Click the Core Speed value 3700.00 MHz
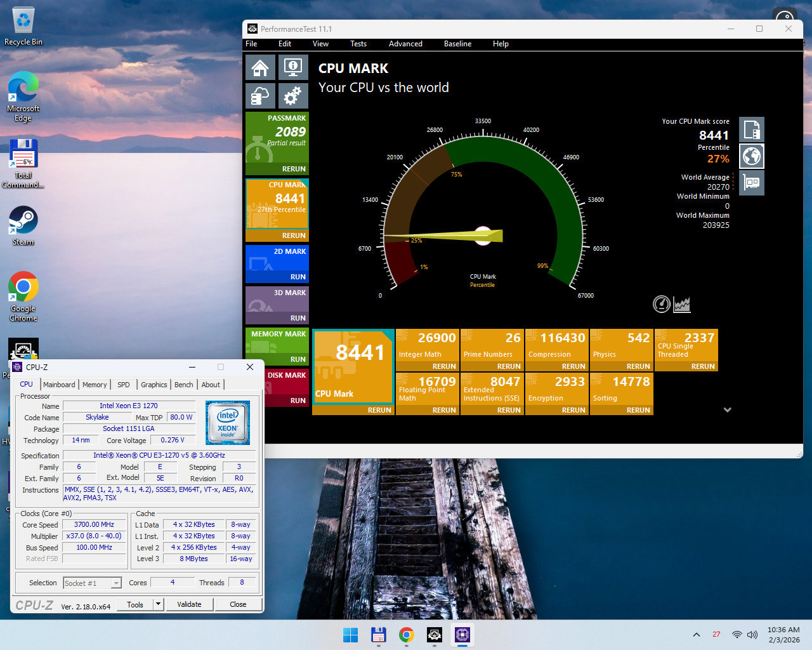 point(94,525)
